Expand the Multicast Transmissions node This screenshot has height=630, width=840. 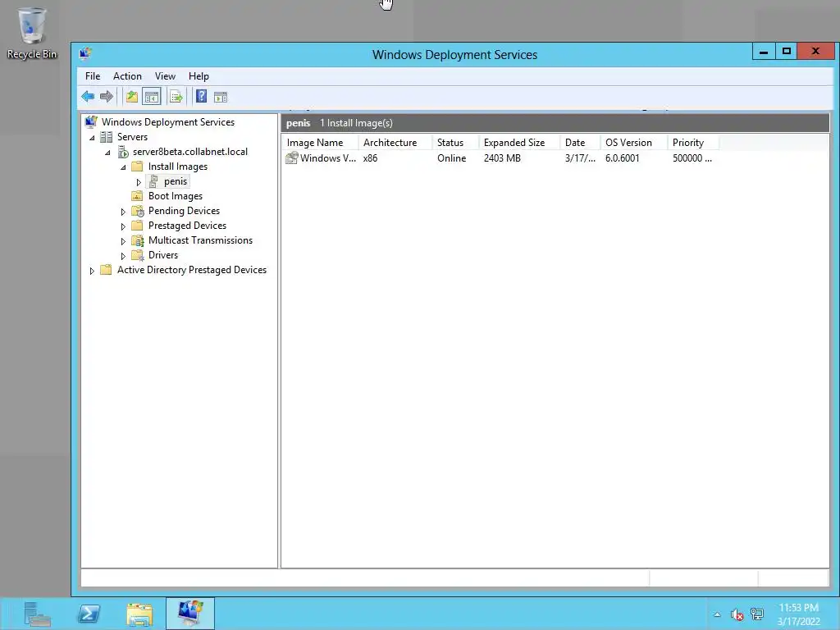(123, 241)
